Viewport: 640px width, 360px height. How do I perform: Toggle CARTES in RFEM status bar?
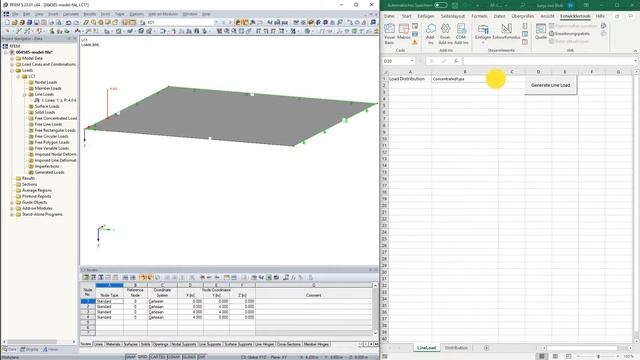tap(157, 357)
